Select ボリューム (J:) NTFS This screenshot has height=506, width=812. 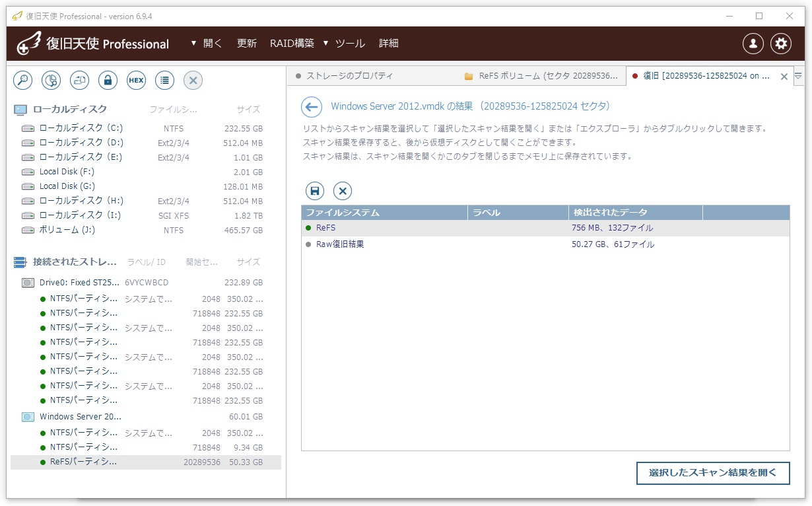(146, 231)
